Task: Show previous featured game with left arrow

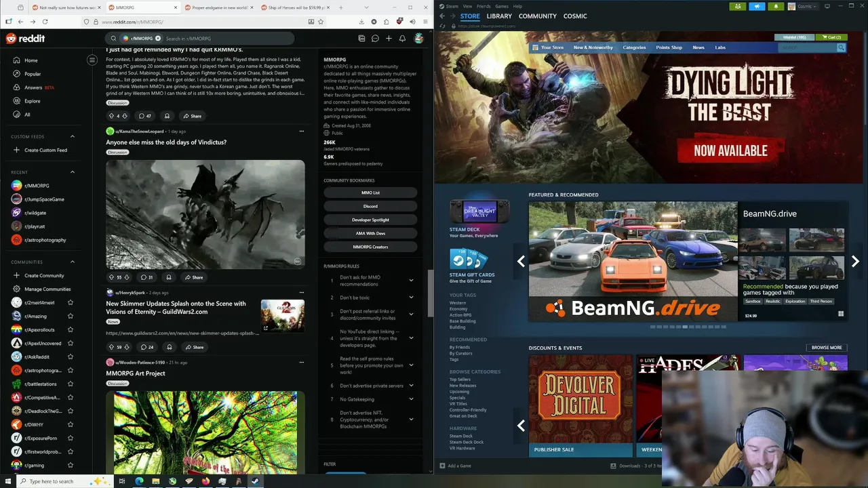Action: pyautogui.click(x=521, y=261)
